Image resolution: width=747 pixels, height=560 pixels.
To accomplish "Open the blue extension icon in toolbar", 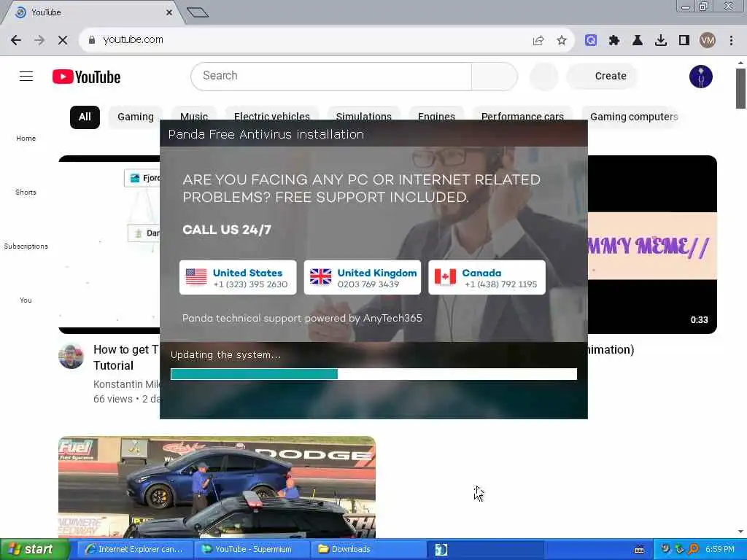I will [591, 41].
